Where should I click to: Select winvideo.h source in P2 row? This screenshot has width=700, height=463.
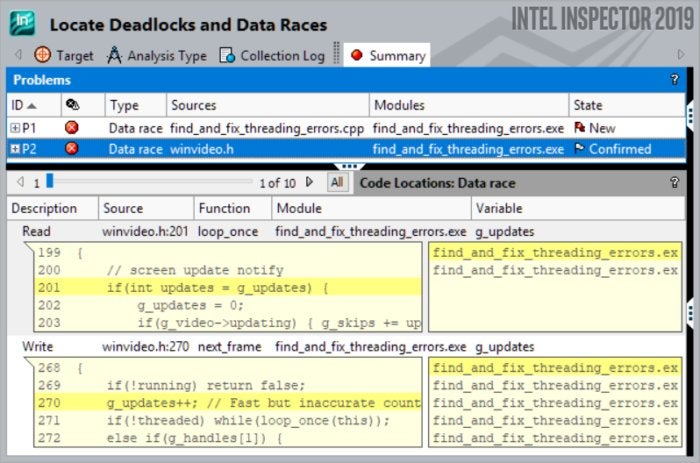tap(202, 149)
